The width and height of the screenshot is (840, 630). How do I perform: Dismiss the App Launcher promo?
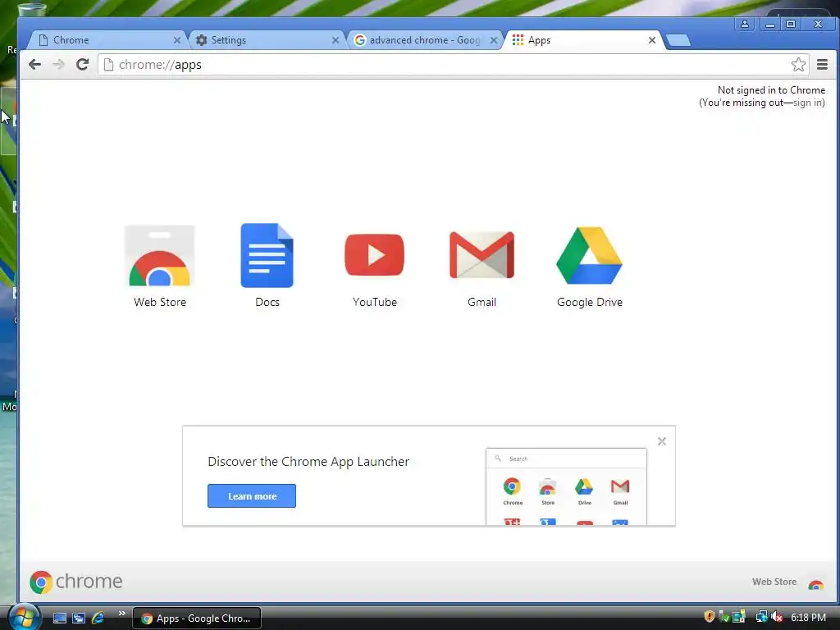coord(662,441)
